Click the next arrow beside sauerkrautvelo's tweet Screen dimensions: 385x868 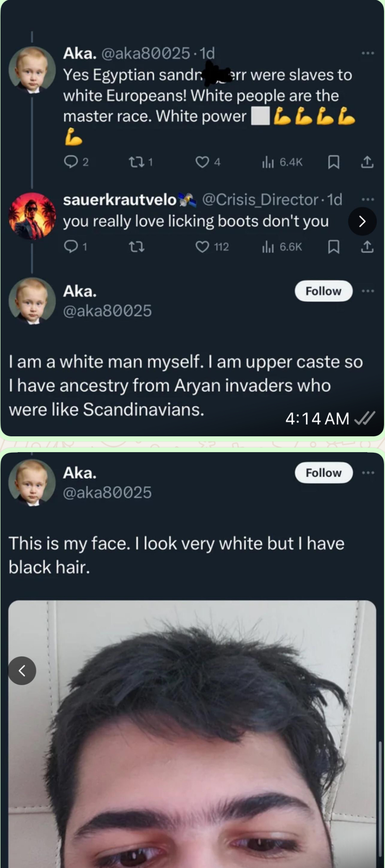tap(362, 221)
